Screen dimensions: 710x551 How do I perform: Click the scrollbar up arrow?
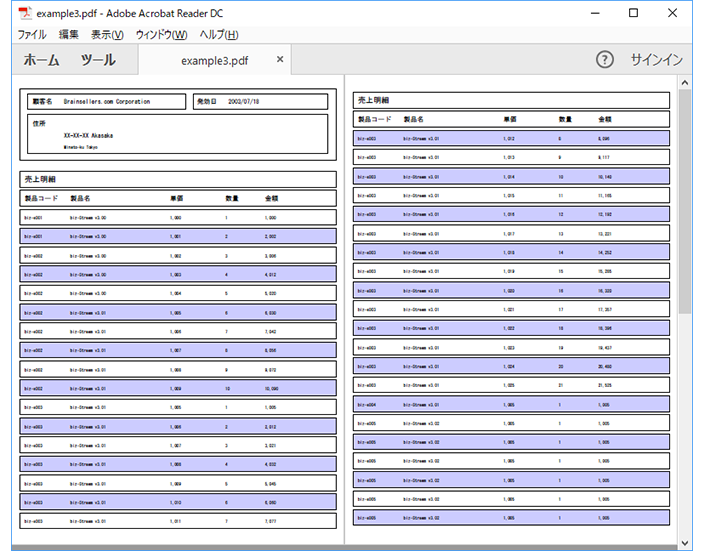pyautogui.click(x=685, y=82)
